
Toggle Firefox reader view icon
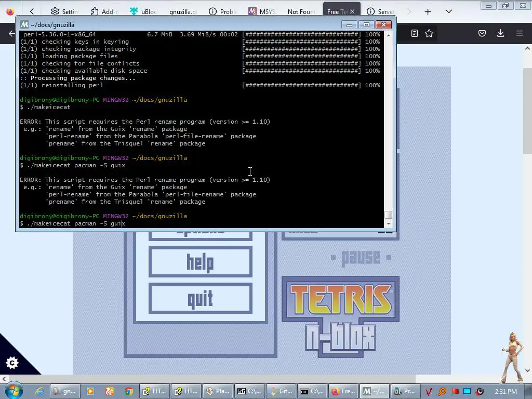tap(414, 33)
